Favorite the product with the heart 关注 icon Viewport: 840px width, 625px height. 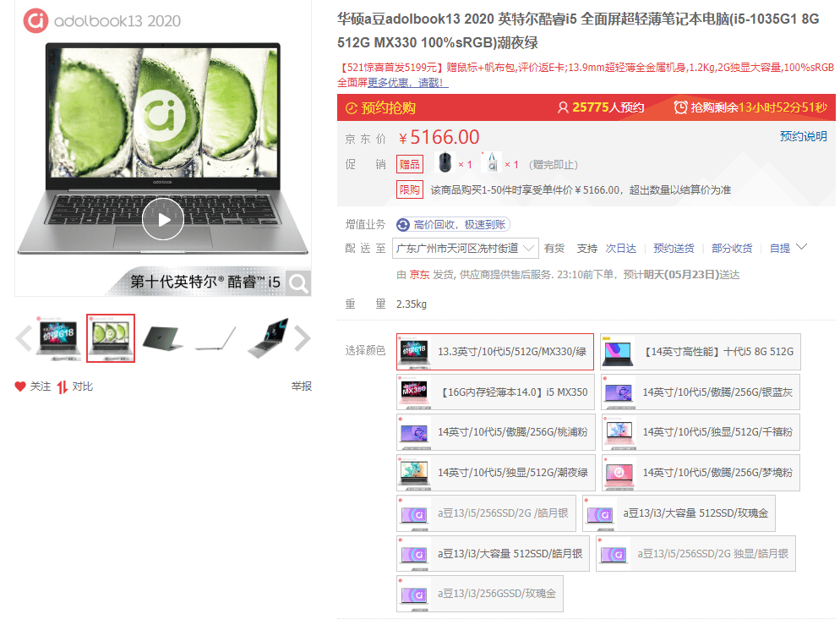(x=19, y=385)
